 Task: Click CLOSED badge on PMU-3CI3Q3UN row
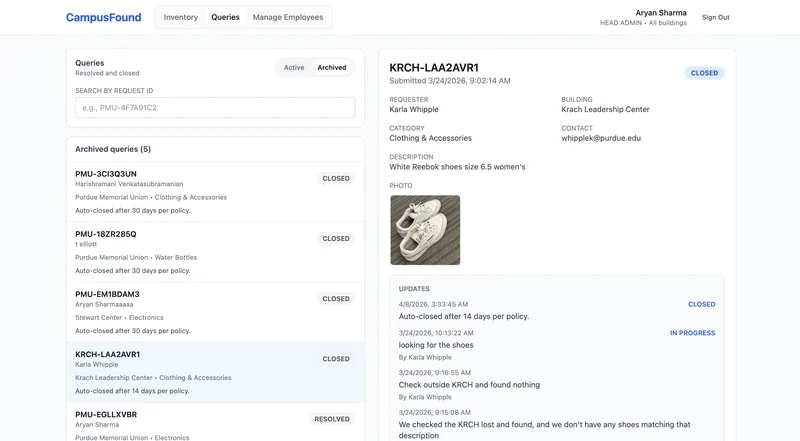[336, 179]
